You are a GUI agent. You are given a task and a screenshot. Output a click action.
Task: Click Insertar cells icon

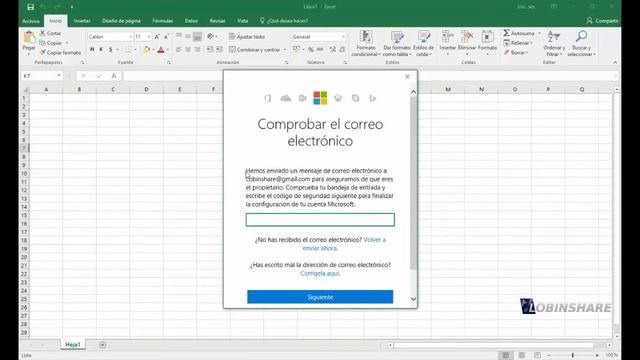coord(448,37)
